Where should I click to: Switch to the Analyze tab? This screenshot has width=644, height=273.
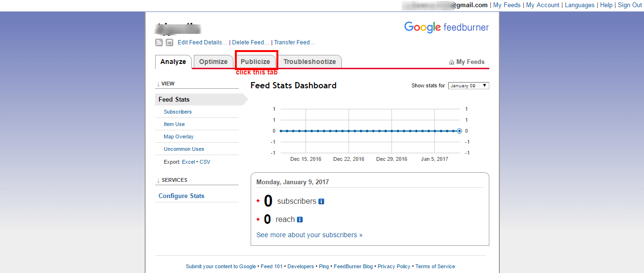point(173,62)
